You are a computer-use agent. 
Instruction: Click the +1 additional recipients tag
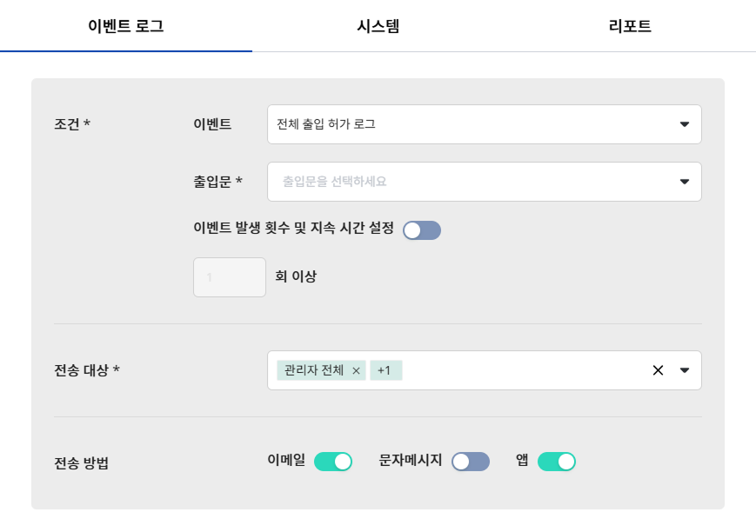385,370
